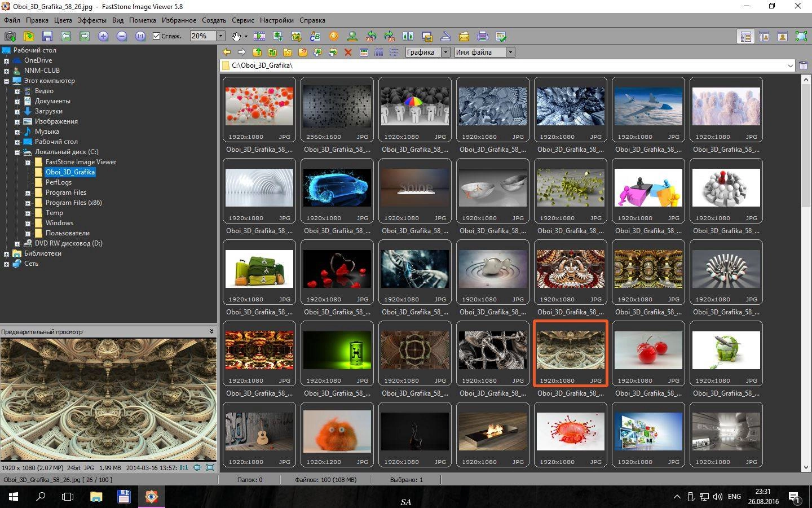Open the Правка menu
Image resolution: width=812 pixels, height=508 pixels.
[x=37, y=20]
